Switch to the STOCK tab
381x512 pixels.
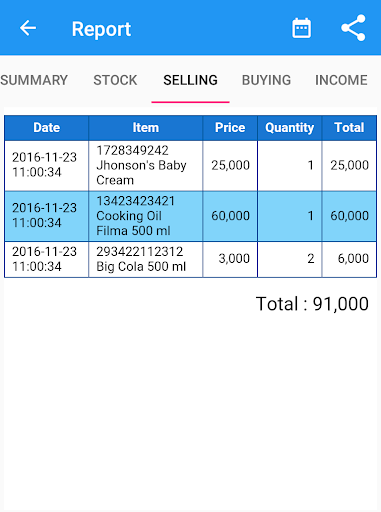point(115,80)
